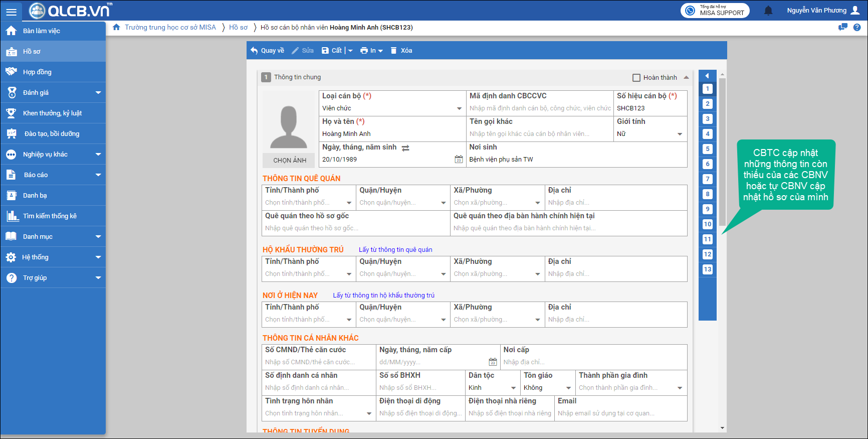Collapse the Thông tin chung section
868x439 pixels.
[686, 77]
